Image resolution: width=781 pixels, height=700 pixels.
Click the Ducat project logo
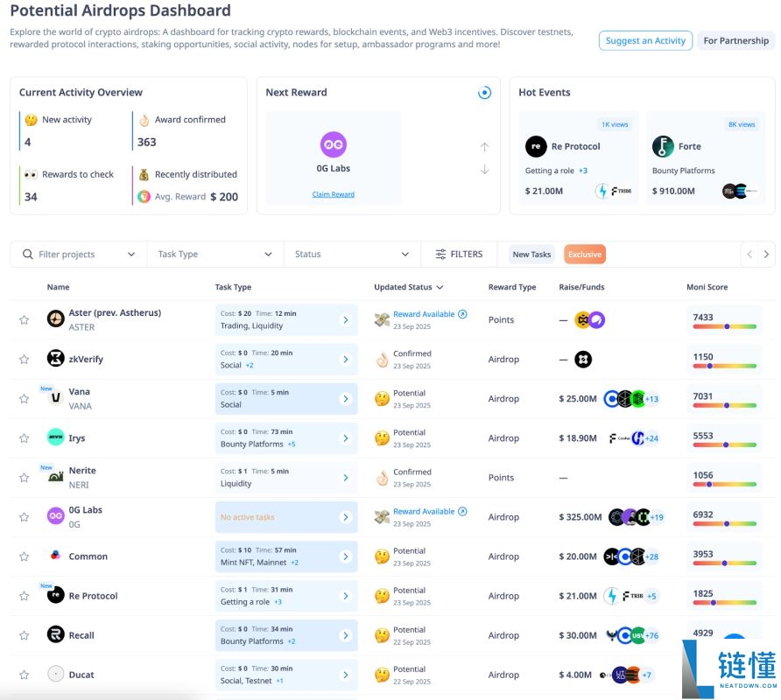[56, 674]
